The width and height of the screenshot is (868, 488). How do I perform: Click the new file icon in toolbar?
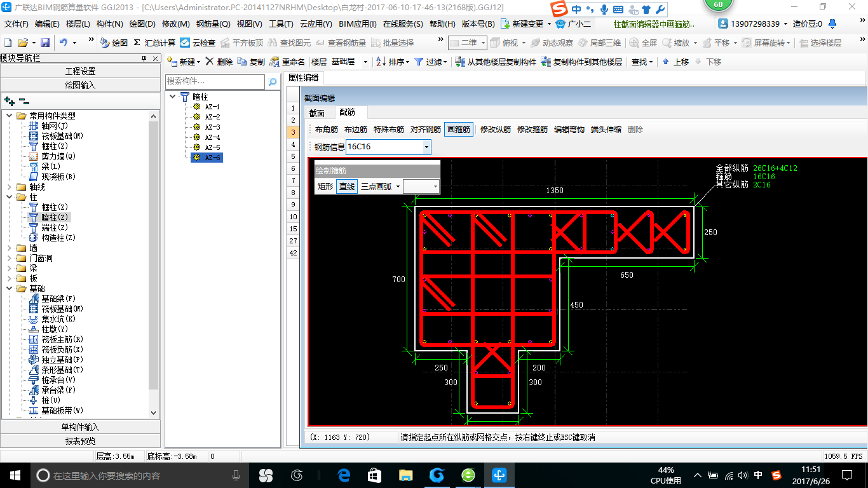8,43
